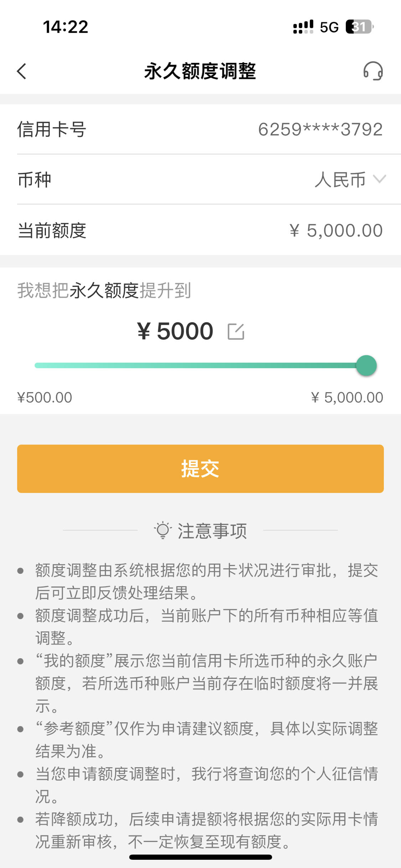The height and width of the screenshot is (868, 401).
Task: Tap the 5G signal indicator
Action: (329, 27)
